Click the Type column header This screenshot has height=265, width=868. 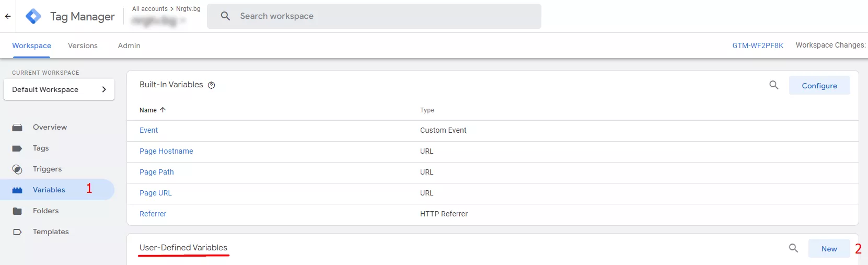click(x=427, y=110)
